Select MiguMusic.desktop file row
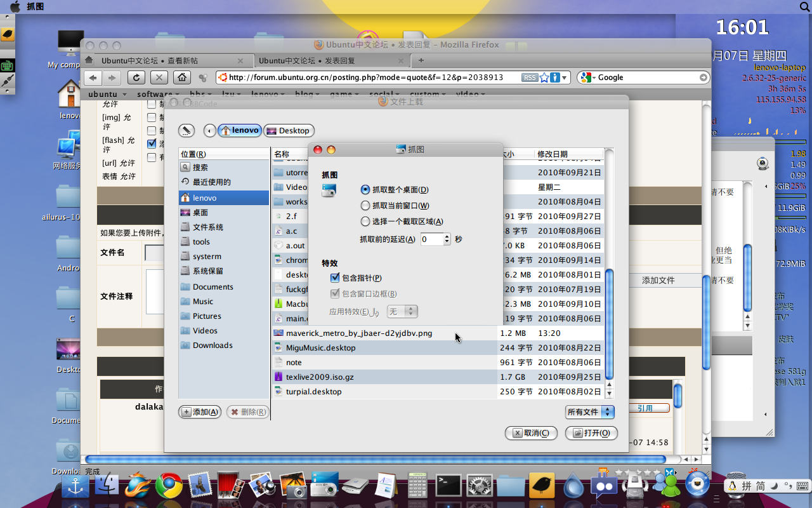The image size is (812, 508). (438, 348)
